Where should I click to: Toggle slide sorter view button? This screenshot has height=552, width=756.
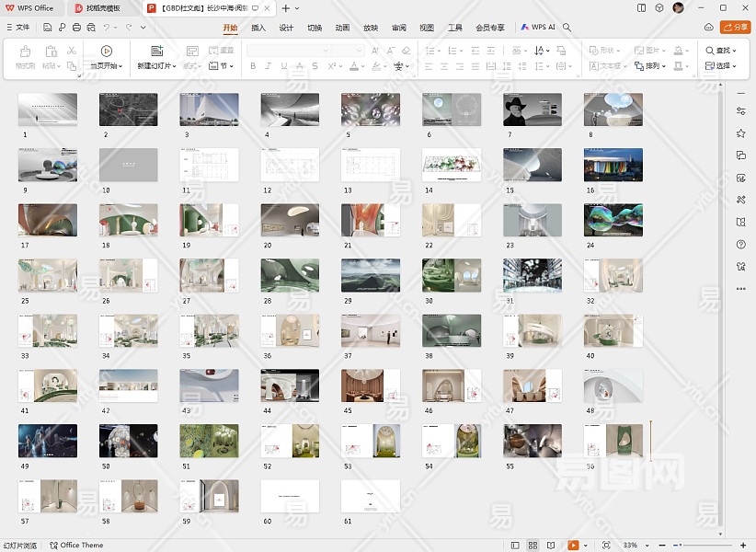point(533,546)
